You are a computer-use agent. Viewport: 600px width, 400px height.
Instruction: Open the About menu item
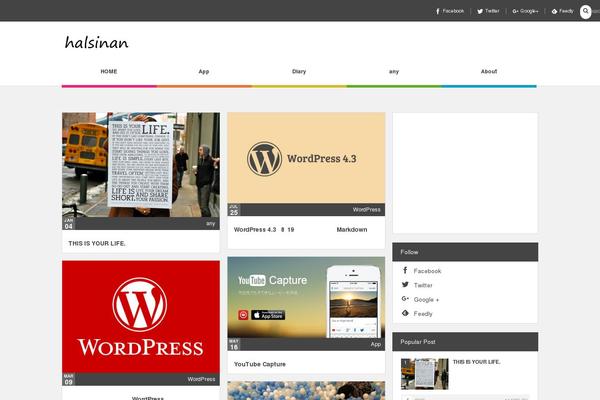click(x=489, y=72)
